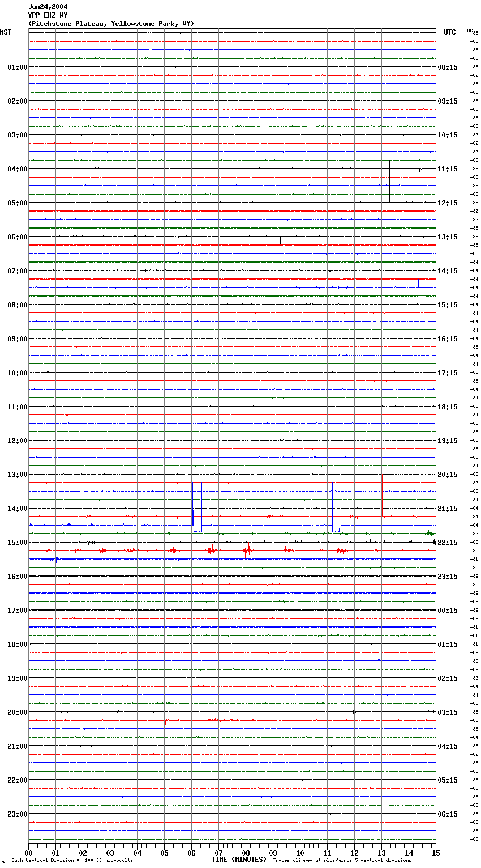Screen dimensions: 481x868
Task: Select the 23:00 MST hour label
Action: click(x=18, y=814)
